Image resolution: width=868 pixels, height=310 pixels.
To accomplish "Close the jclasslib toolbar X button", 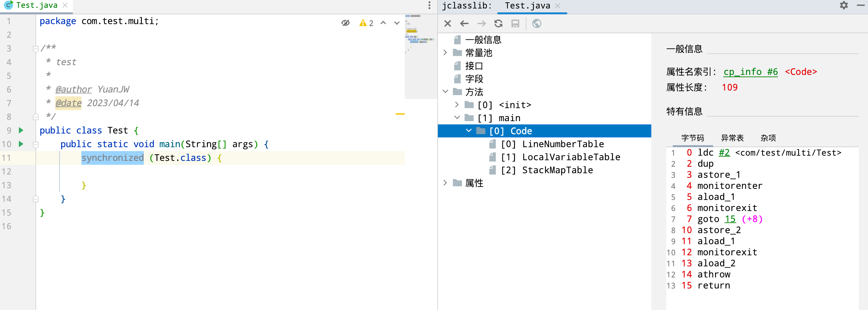I will point(447,23).
